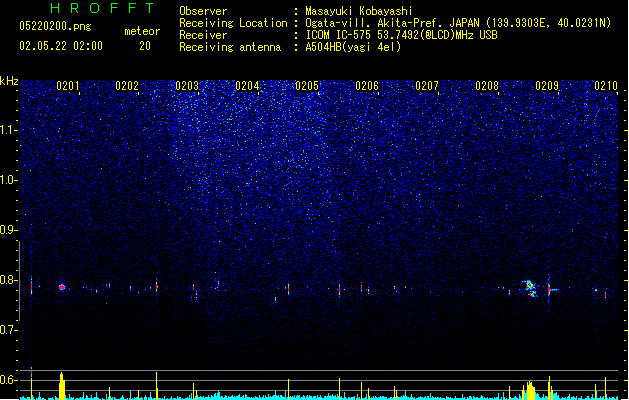Click the wide yellow intensity bar near 0201
The width and height of the screenshot is (629, 400).
pos(62,386)
